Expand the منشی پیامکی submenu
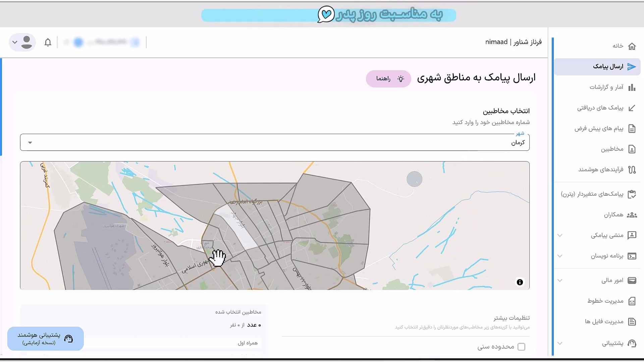 560,236
